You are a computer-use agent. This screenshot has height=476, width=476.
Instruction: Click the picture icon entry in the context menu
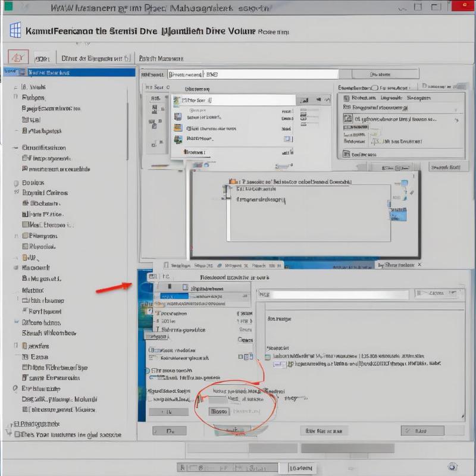coord(177,139)
